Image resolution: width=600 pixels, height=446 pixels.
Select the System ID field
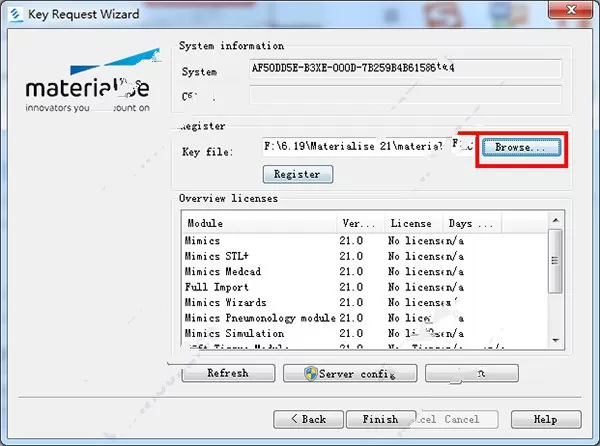[405, 68]
